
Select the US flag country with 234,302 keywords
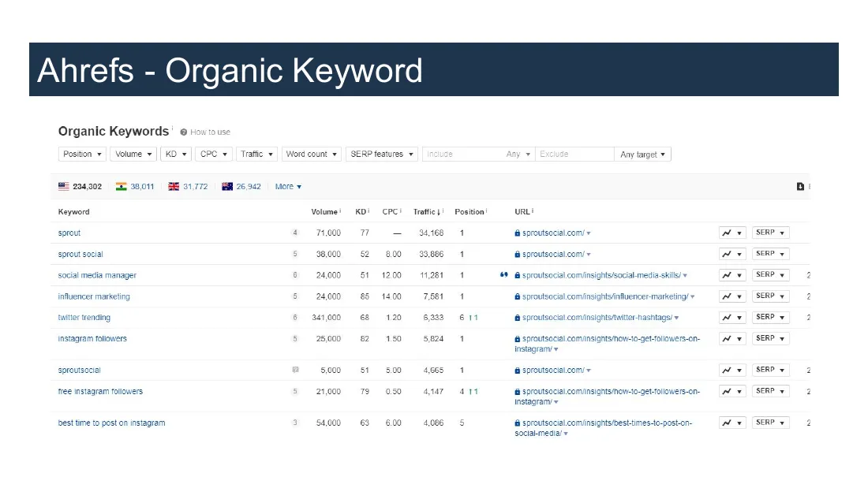[x=80, y=187]
